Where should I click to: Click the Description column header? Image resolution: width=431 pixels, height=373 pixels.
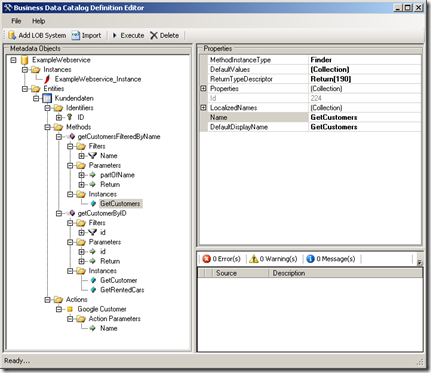345,273
